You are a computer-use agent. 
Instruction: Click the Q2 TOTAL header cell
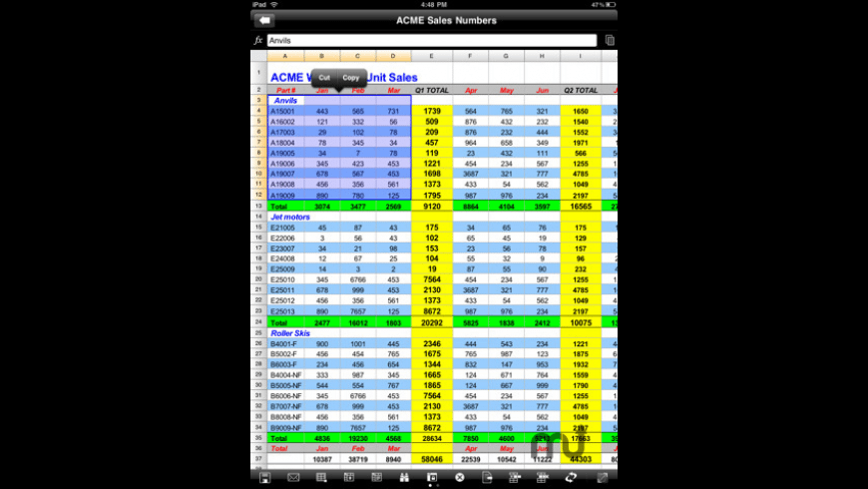point(580,90)
